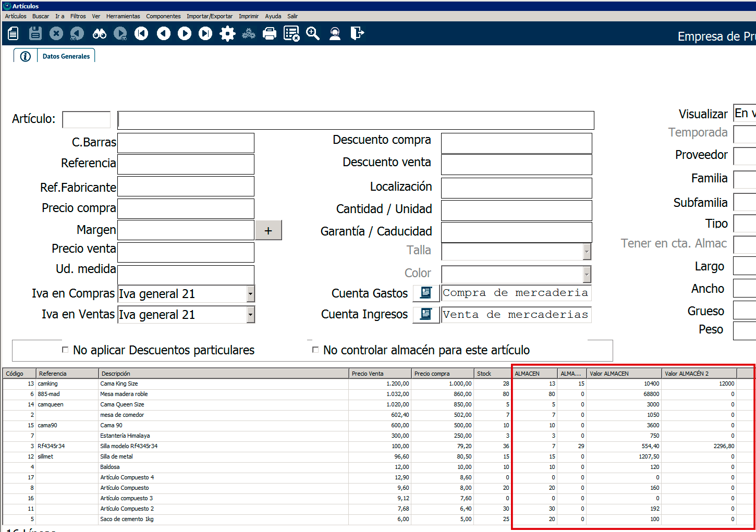Sort by the Precio Venta column header
This screenshot has height=532, width=756.
pos(379,374)
